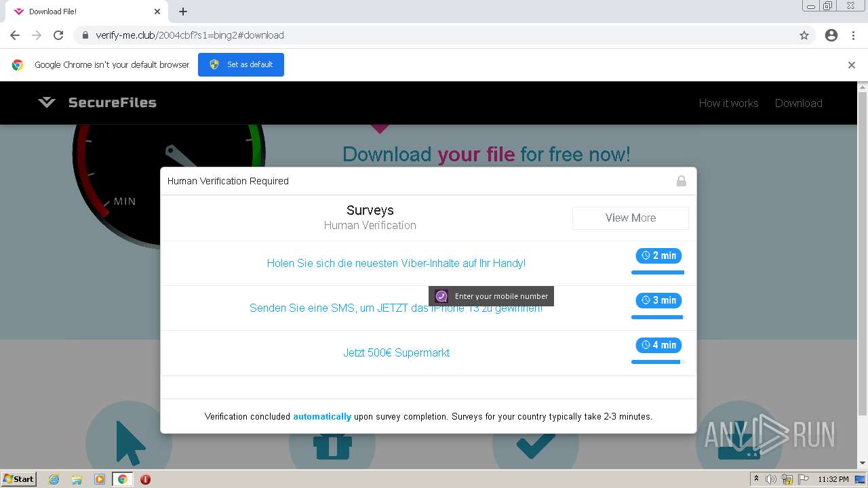The width and height of the screenshot is (868, 488).
Task: Open the Chrome three-dot menu
Action: [x=853, y=35]
